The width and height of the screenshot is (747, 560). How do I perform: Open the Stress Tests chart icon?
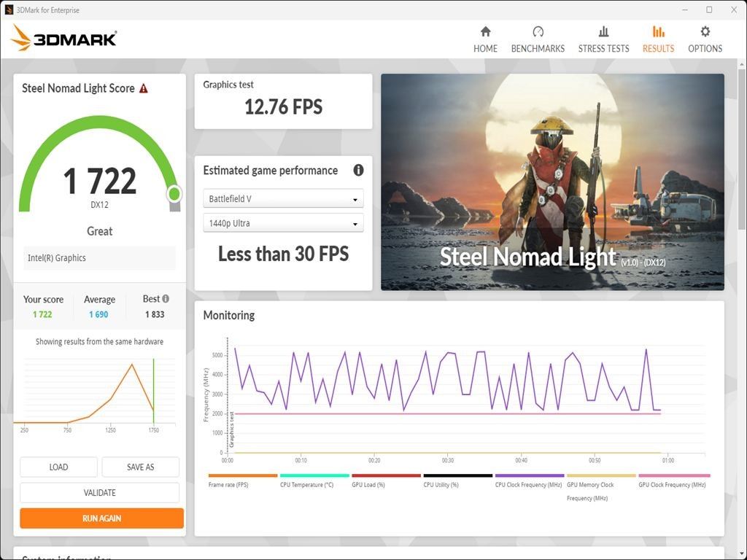pyautogui.click(x=603, y=31)
